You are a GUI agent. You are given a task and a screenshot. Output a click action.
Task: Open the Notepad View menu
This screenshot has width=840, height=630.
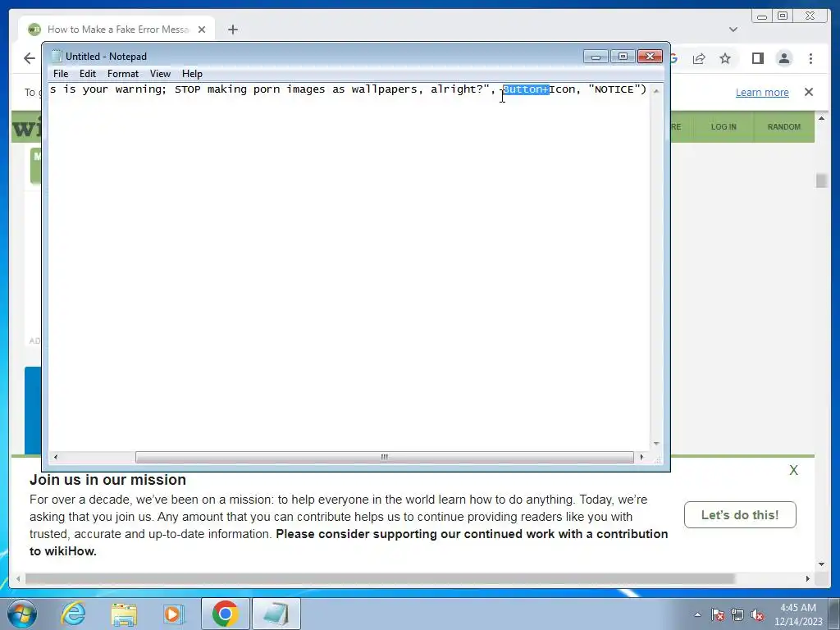coord(160,74)
